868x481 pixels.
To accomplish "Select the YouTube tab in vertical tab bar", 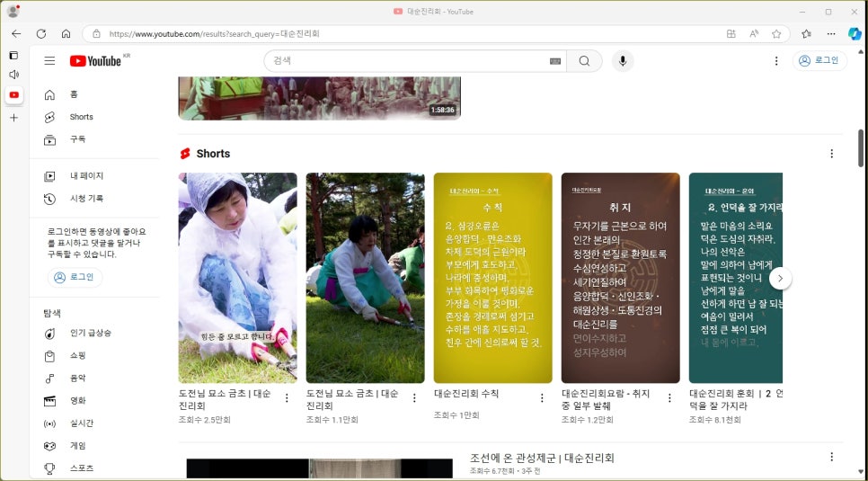I will pyautogui.click(x=13, y=94).
